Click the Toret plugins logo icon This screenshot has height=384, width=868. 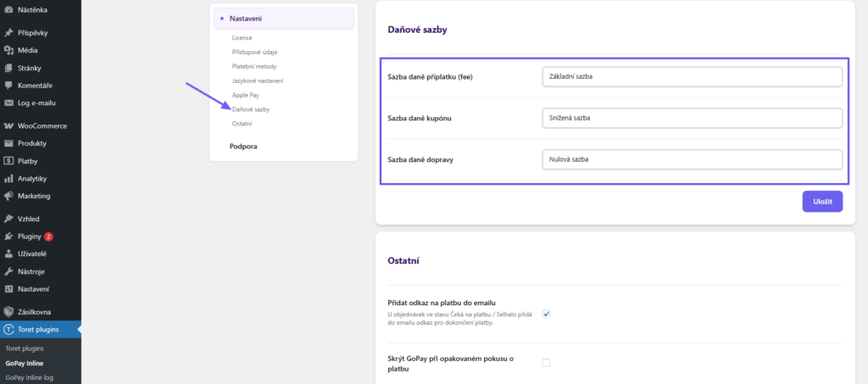pos(8,330)
